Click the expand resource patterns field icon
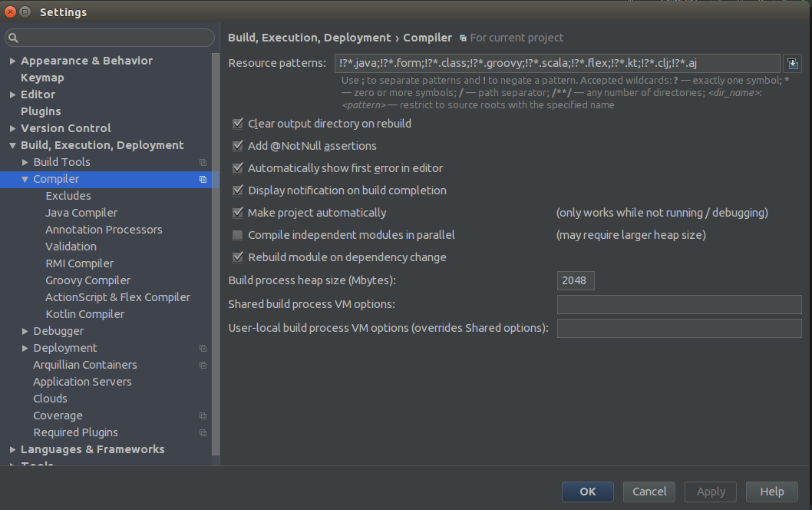Viewport: 812px width, 510px height. (x=792, y=63)
